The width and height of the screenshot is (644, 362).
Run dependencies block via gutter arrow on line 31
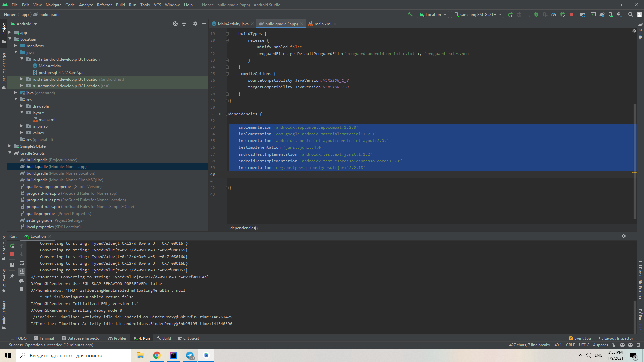220,114
